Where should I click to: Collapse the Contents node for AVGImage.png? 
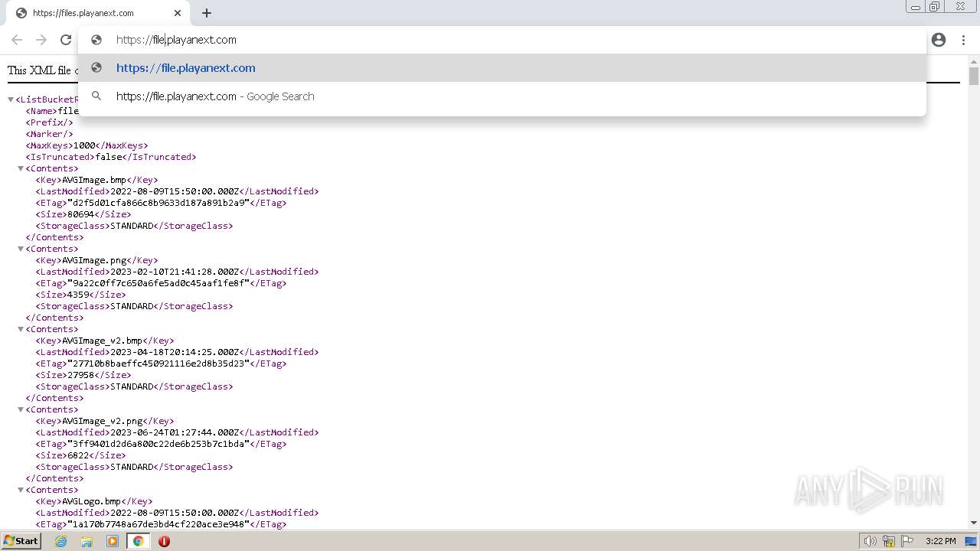(x=21, y=249)
